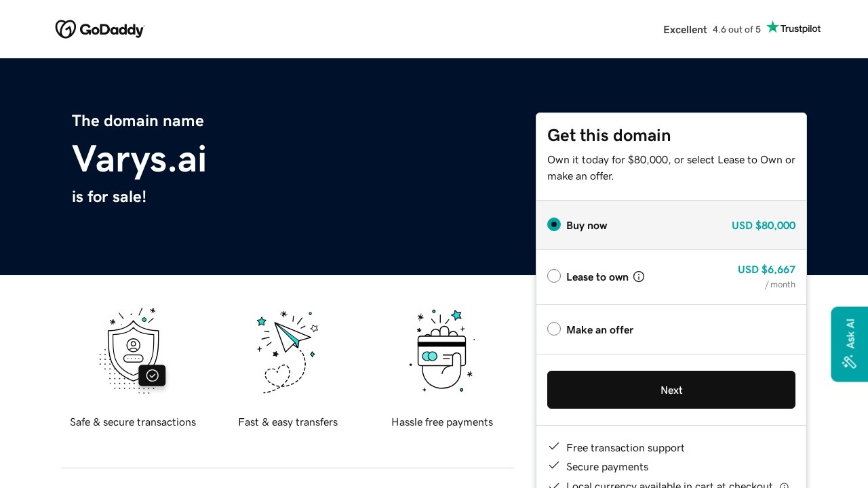Select the Buy now radio option
868x488 pixels.
pyautogui.click(x=554, y=224)
